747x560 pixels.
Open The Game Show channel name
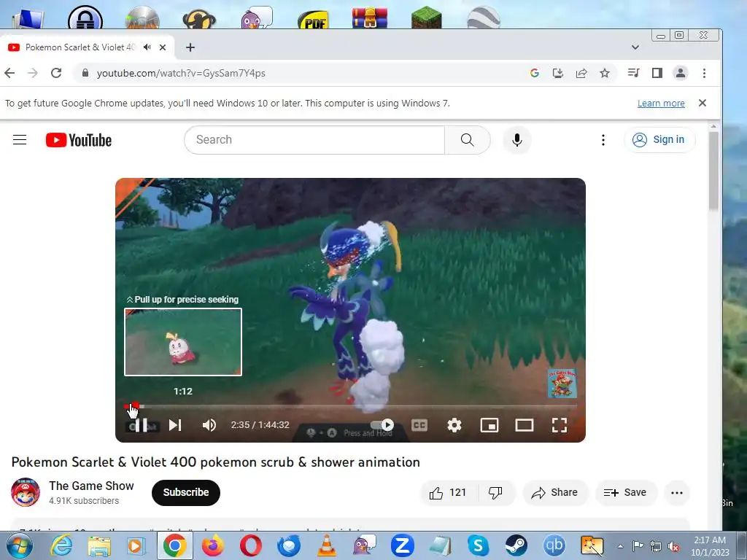(91, 486)
